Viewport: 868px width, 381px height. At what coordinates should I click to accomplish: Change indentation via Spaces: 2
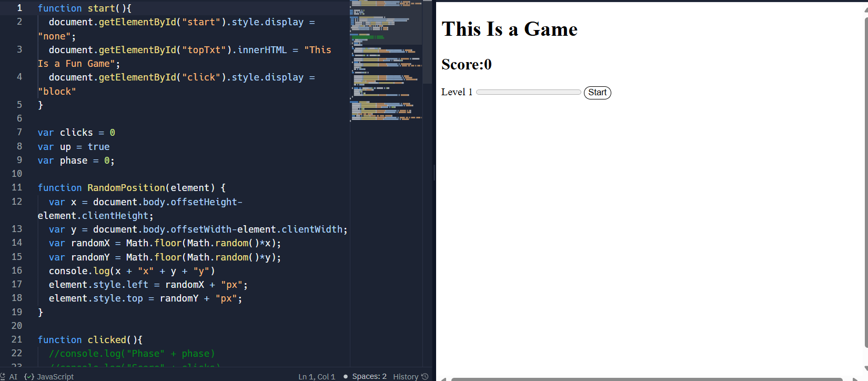[x=369, y=376]
